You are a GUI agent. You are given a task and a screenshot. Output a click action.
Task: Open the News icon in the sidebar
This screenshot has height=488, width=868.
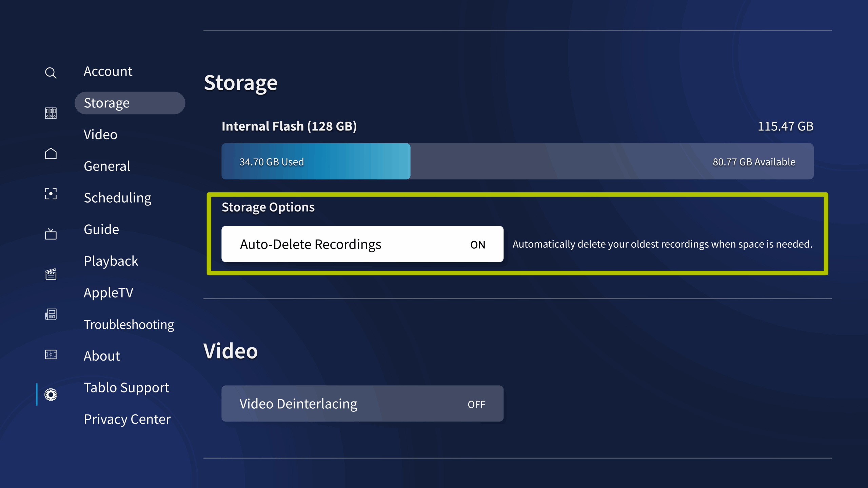(x=51, y=314)
